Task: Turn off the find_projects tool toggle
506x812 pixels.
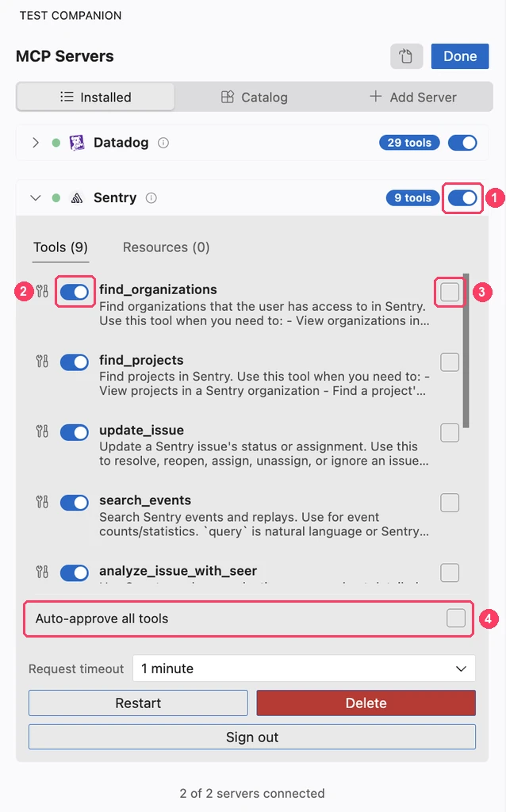Action: (x=75, y=362)
